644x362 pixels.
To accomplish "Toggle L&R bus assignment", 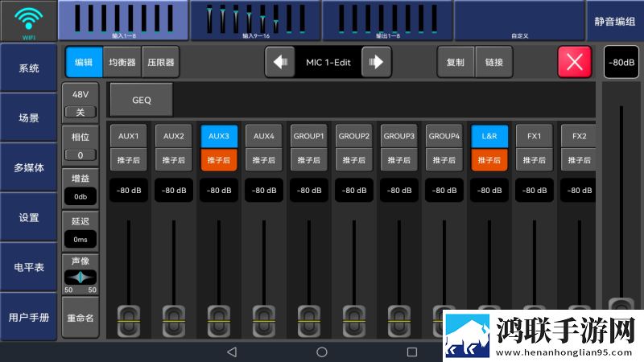I will tap(489, 136).
